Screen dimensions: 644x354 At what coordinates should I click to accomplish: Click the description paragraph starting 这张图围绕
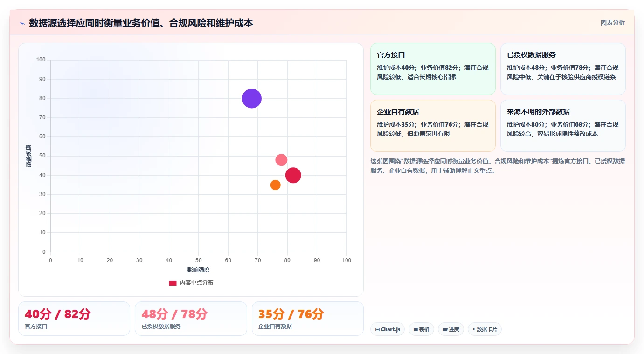pyautogui.click(x=498, y=166)
